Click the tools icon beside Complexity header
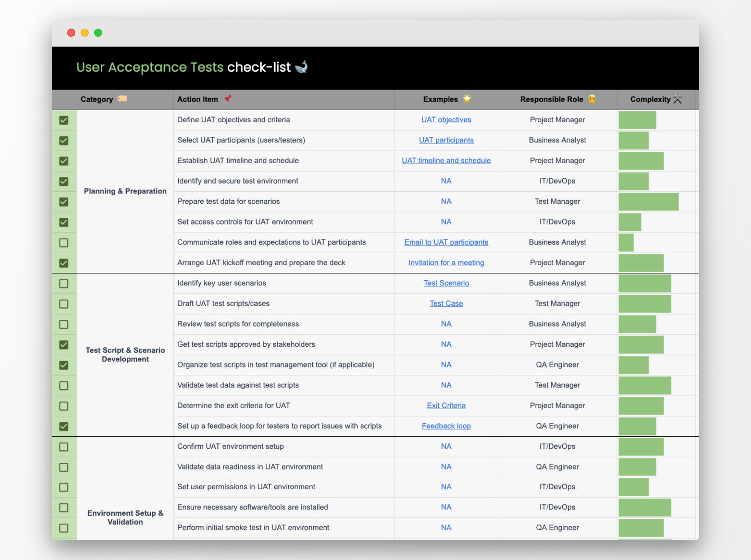Screen dimensions: 751x560 [x=678, y=99]
